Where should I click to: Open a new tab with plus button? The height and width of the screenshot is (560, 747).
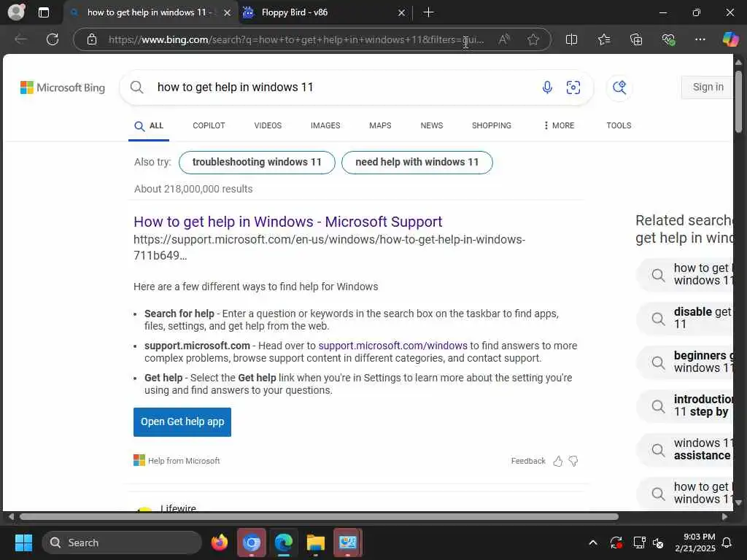tap(428, 12)
